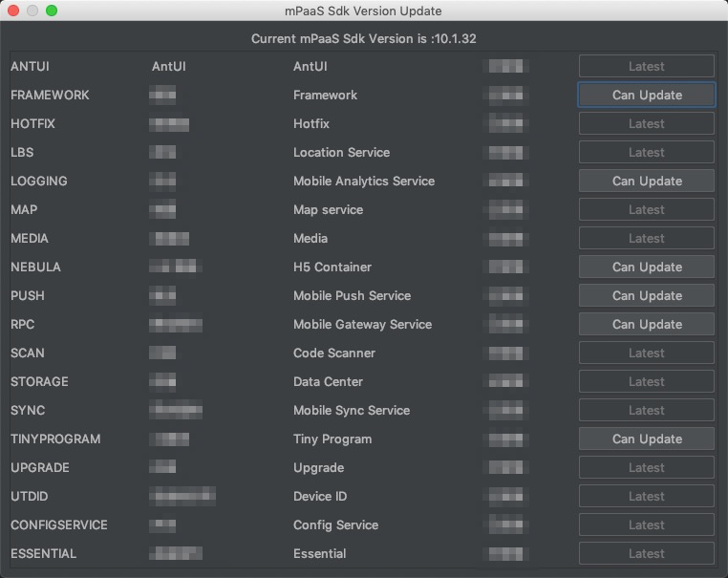
Task: Update the Mobile Analytics Service component
Action: pyautogui.click(x=646, y=181)
